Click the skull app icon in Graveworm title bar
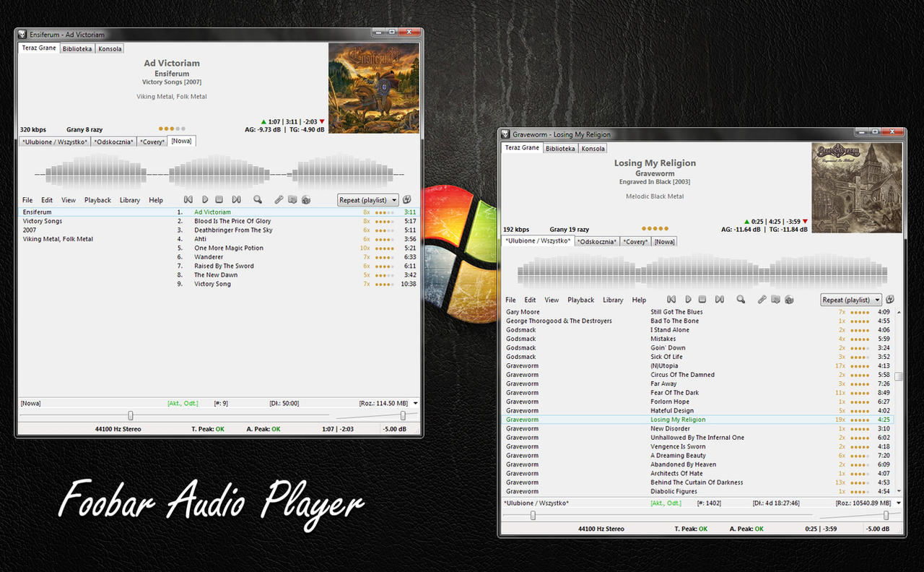 pos(506,134)
